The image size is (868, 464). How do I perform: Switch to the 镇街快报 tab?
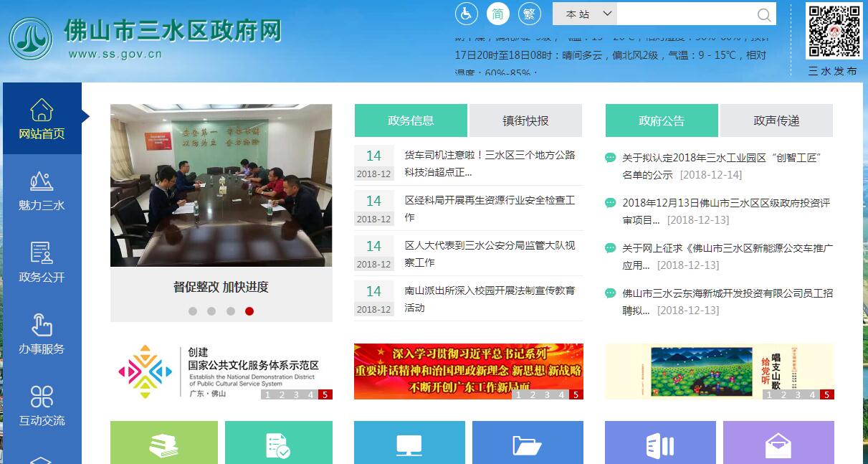(525, 120)
